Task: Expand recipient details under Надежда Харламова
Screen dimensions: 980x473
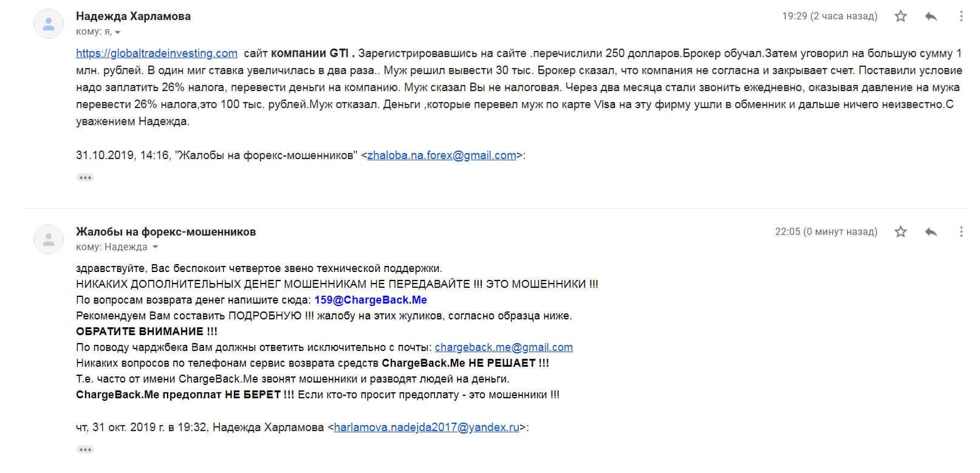Action: [118, 32]
